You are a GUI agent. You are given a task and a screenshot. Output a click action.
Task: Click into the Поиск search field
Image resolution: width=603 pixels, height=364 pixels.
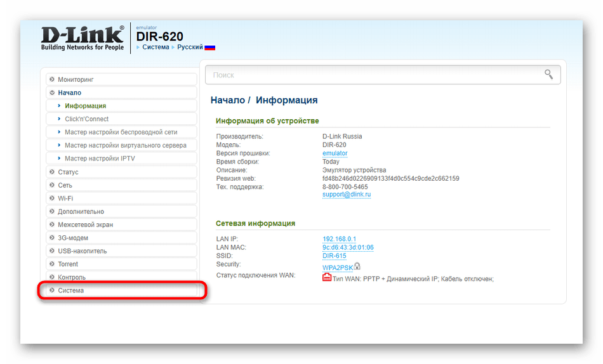pos(374,75)
